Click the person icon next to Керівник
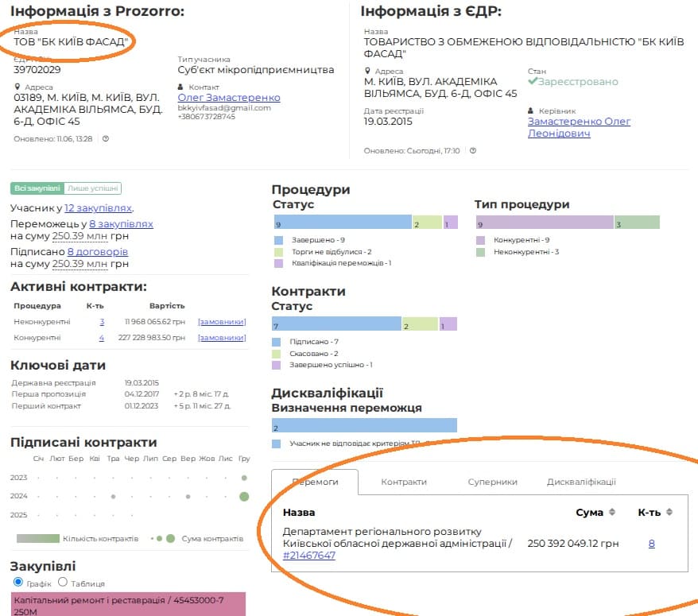 (x=531, y=111)
